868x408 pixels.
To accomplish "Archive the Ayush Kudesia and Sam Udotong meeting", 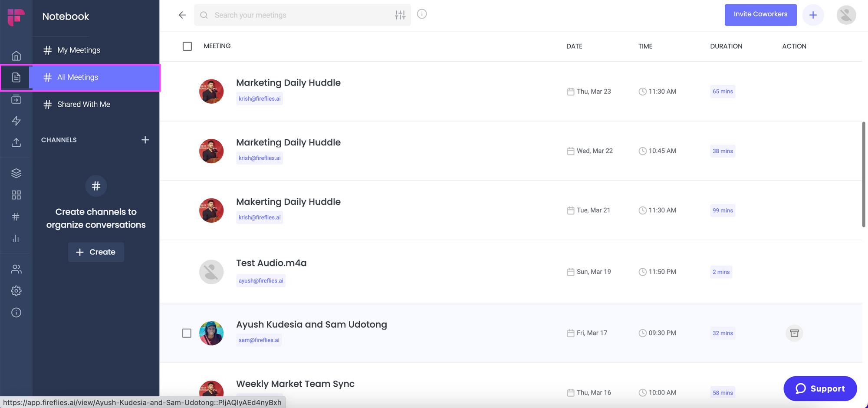I will click(794, 333).
